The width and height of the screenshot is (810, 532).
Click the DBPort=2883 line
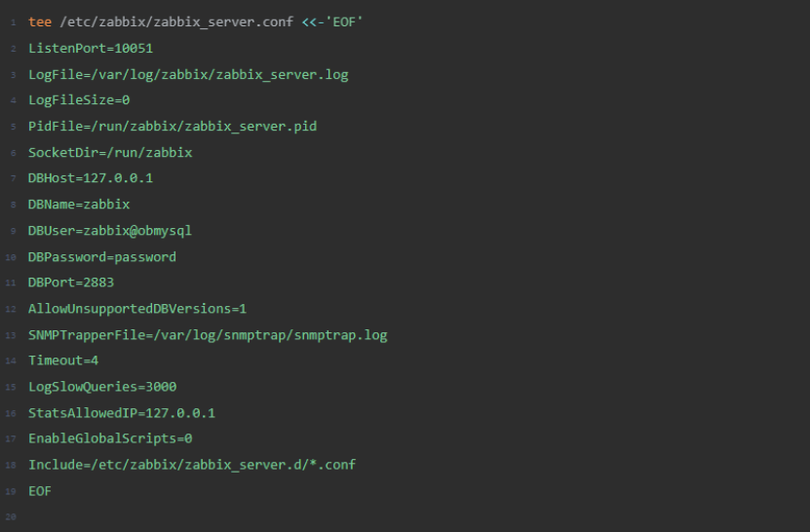click(71, 283)
